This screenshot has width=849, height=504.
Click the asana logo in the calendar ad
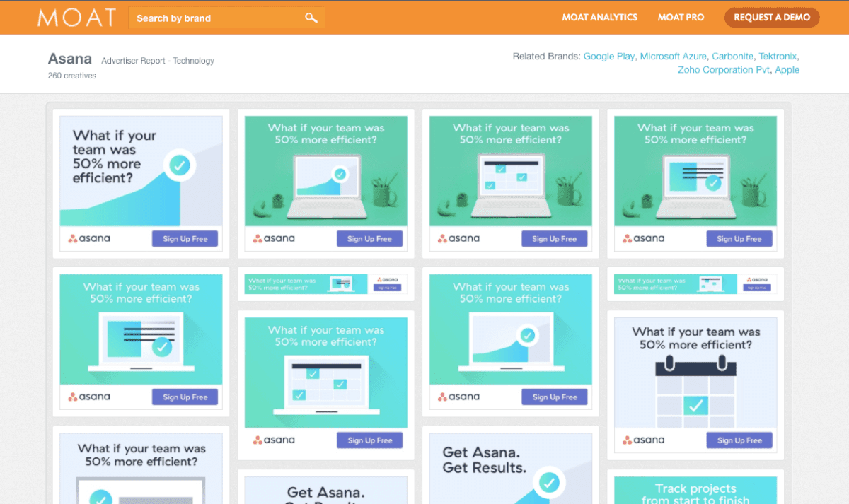(644, 440)
